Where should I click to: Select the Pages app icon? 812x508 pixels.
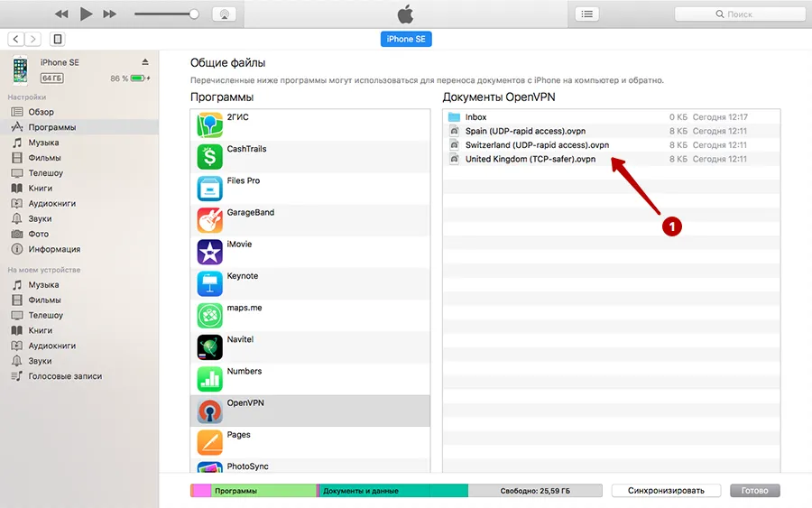pos(209,443)
